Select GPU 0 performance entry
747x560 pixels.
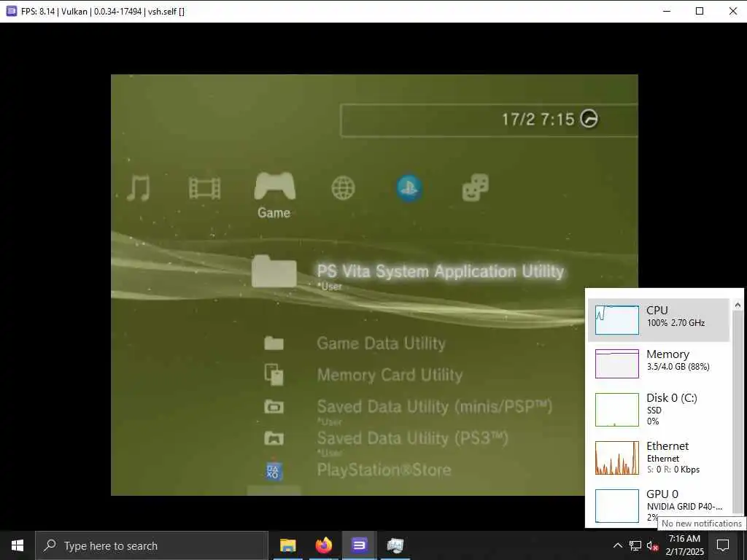659,506
